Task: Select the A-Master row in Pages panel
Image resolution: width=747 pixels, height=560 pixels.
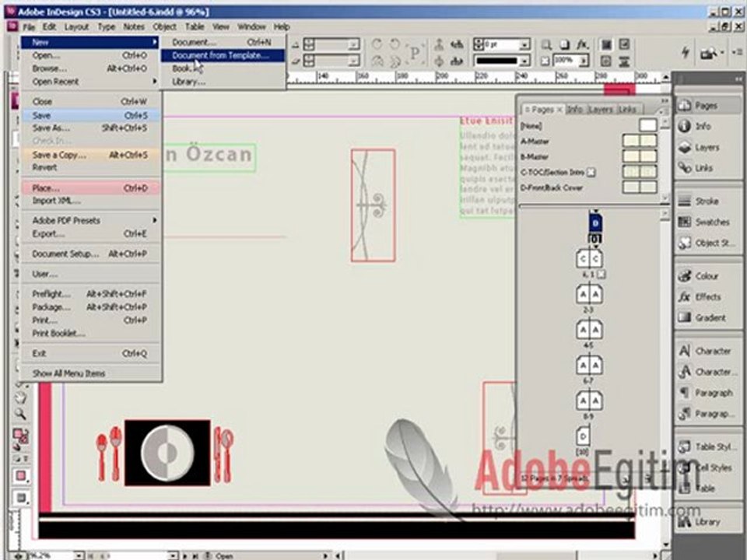Action: (x=588, y=142)
